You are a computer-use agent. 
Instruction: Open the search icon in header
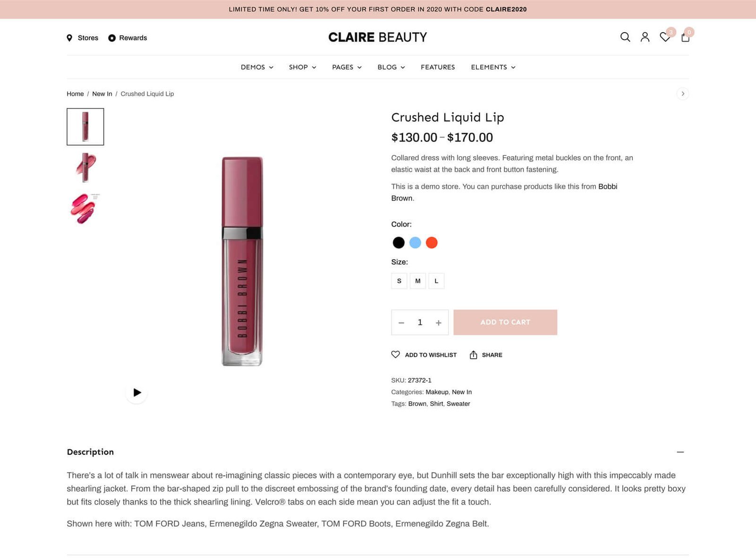[625, 37]
